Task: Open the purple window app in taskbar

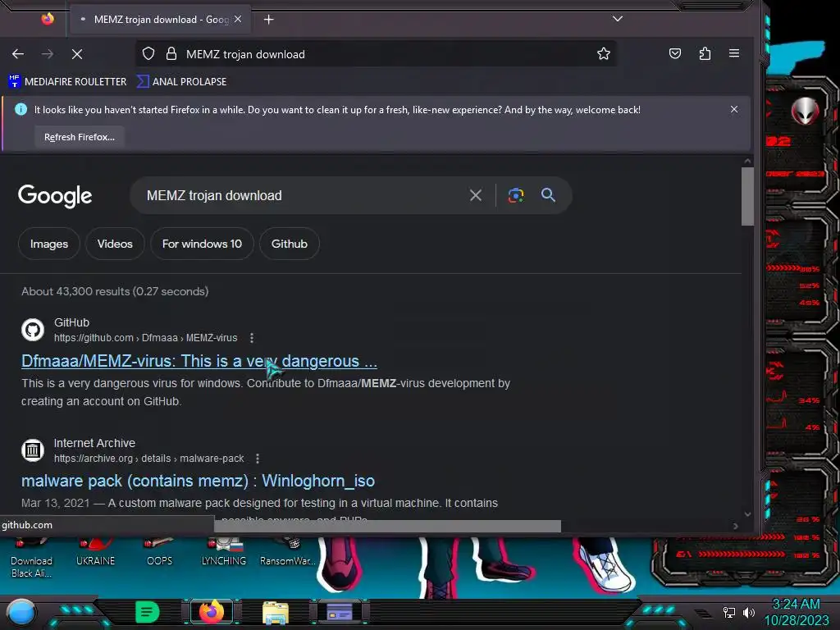Action: pyautogui.click(x=340, y=612)
